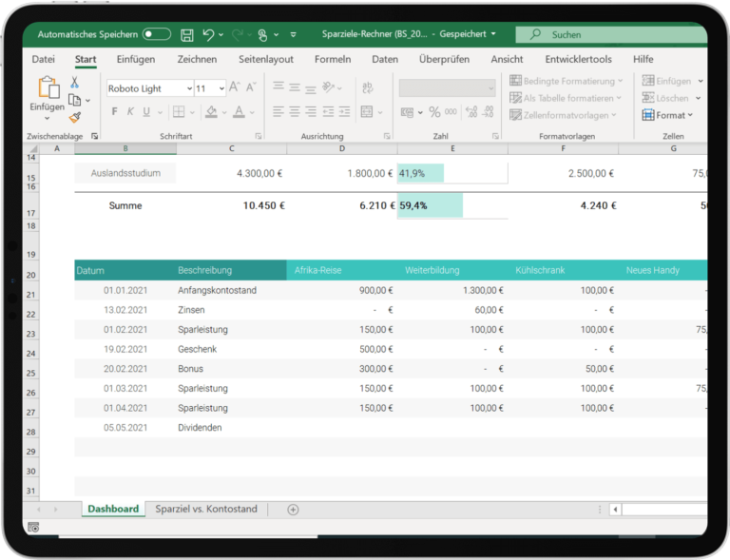Open the Roboto Light font dropdown
The height and width of the screenshot is (560, 730).
click(189, 88)
